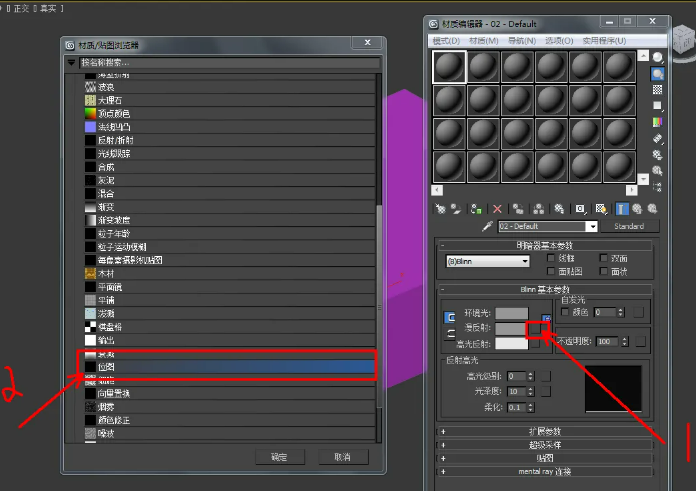
Task: Select 位图 in the map list
Action: (230, 367)
